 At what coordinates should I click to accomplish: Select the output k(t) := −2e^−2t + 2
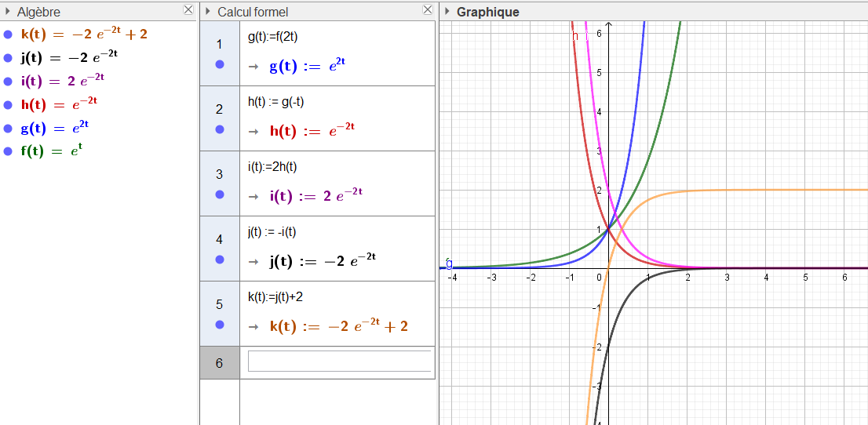[338, 326]
